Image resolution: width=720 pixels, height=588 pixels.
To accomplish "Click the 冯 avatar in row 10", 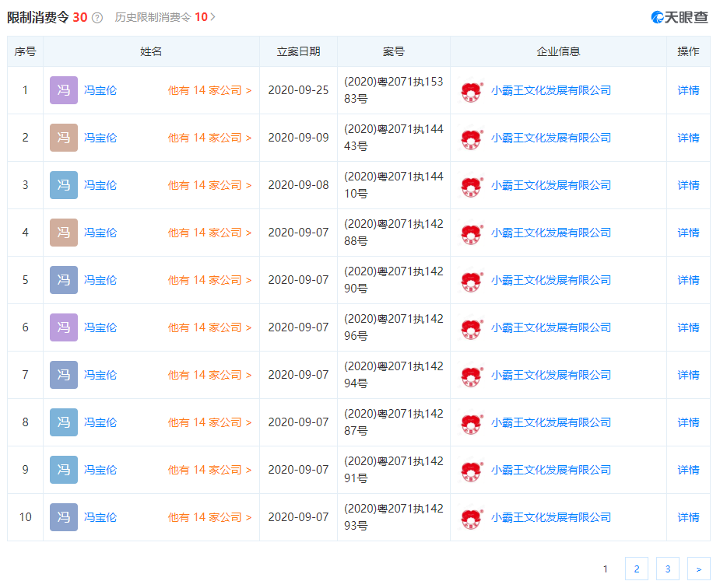I will 64,517.
